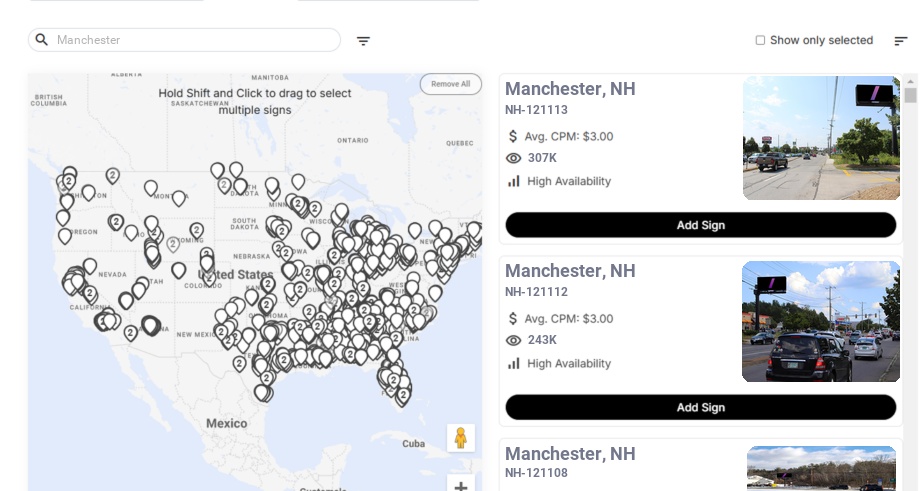This screenshot has height=491, width=920.
Task: Open the sort order icon at top right
Action: click(x=901, y=40)
